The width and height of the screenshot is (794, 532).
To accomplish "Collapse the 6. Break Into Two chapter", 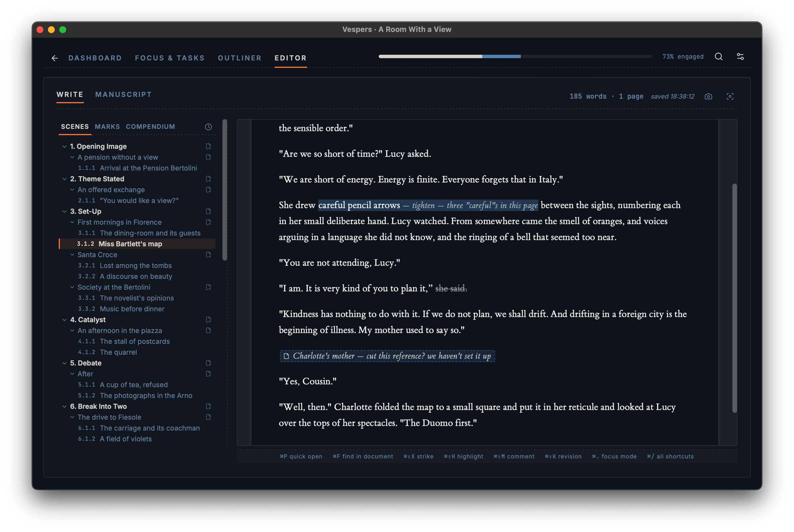I will pyautogui.click(x=64, y=407).
